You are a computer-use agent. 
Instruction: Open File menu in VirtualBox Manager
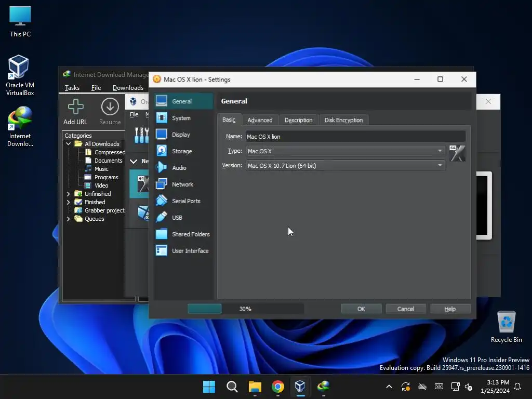point(134,114)
